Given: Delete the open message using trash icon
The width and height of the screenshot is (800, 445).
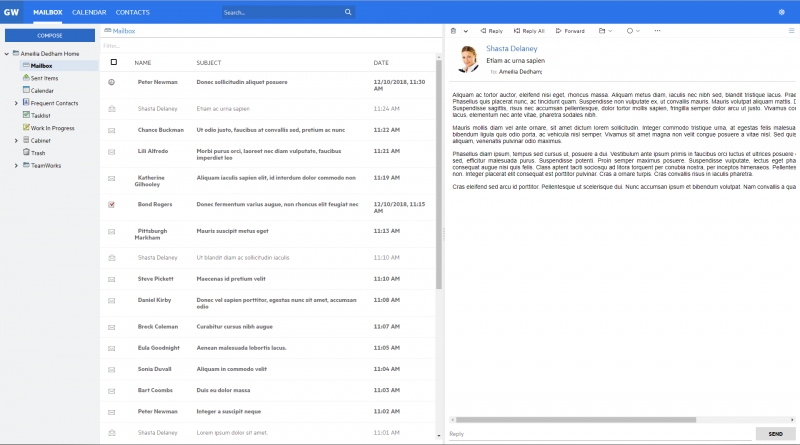Looking at the screenshot, I should [453, 31].
